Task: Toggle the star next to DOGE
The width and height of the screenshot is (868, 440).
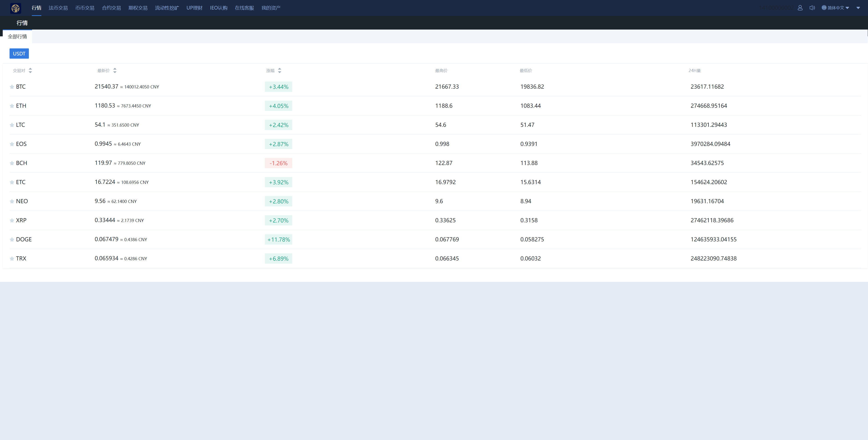Action: (x=12, y=240)
